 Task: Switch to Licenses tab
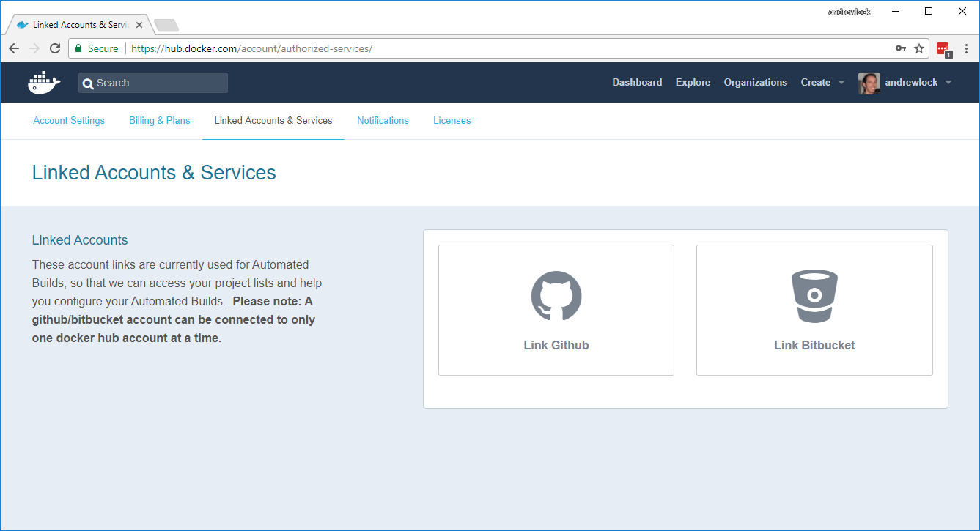[452, 121]
